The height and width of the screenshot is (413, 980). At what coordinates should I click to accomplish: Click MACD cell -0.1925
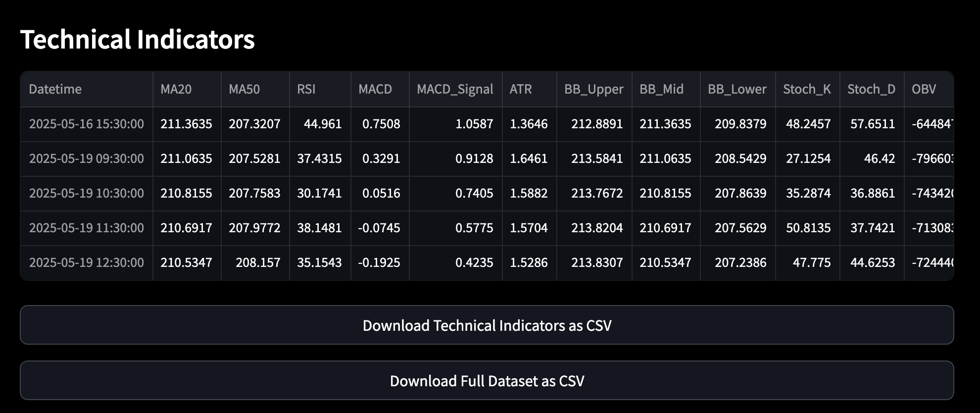[380, 262]
